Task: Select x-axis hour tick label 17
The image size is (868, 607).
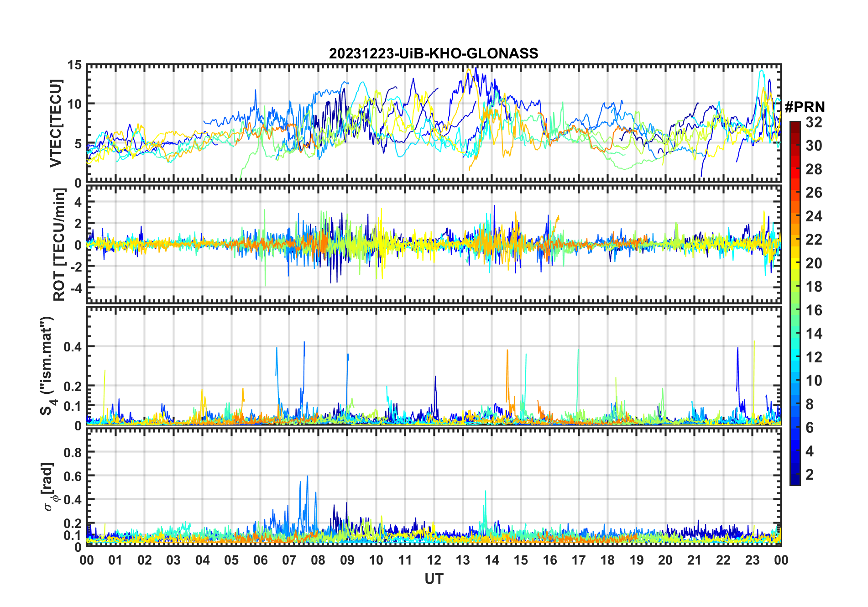Action: pos(579,560)
